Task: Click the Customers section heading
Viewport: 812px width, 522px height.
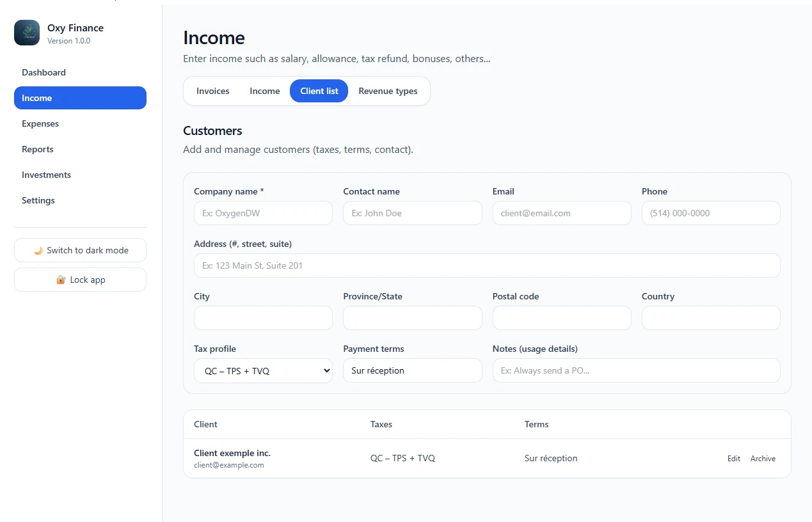Action: [x=212, y=130]
